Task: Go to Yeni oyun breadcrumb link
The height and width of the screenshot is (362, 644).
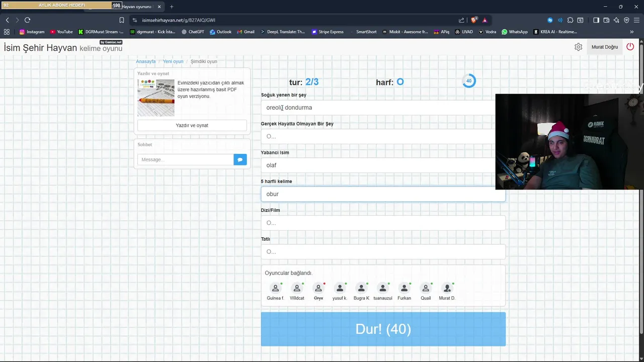Action: (x=173, y=61)
